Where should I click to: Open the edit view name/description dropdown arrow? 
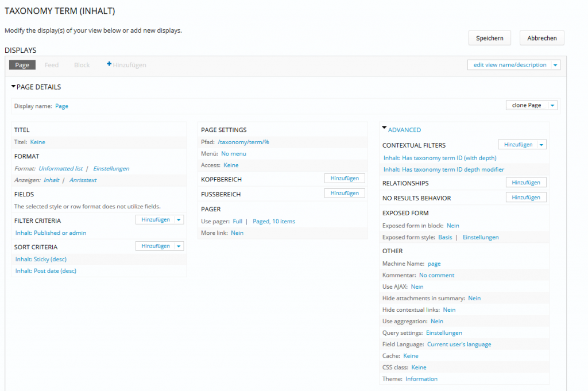555,65
